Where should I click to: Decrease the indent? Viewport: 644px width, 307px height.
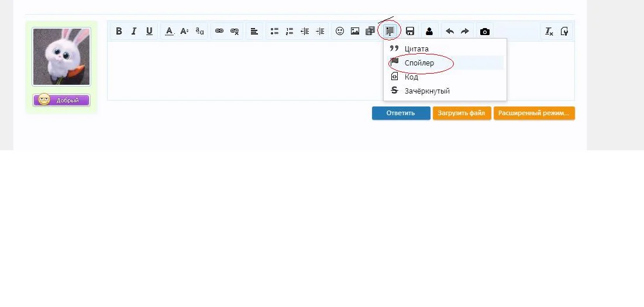tap(305, 31)
